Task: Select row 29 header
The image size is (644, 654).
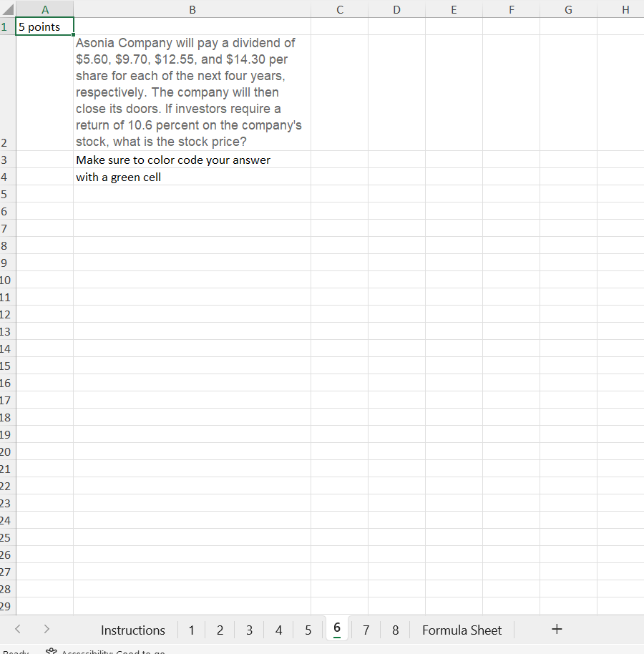Action: pyautogui.click(x=7, y=606)
